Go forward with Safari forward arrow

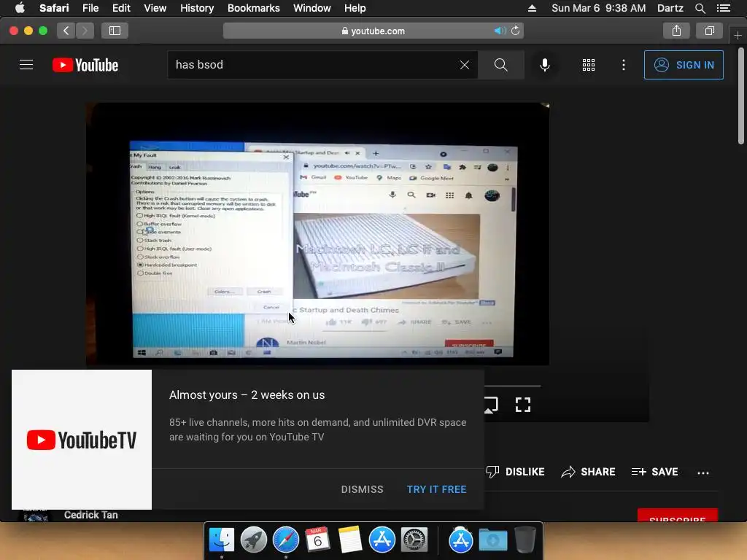[85, 31]
